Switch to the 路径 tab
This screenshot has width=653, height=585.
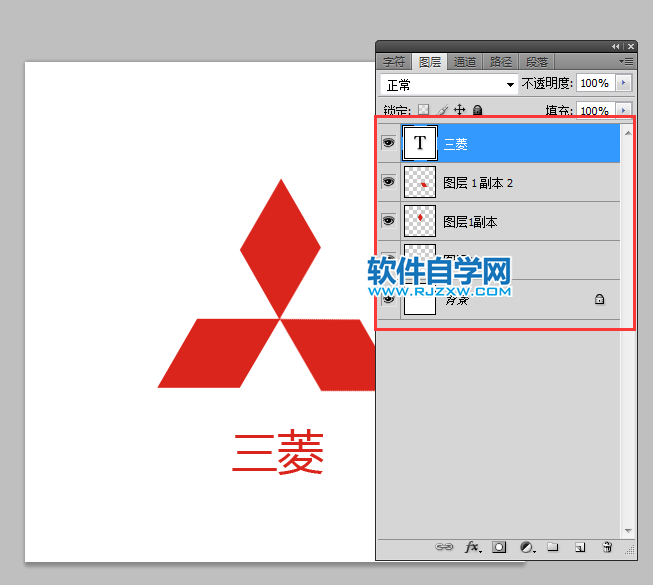tap(501, 62)
